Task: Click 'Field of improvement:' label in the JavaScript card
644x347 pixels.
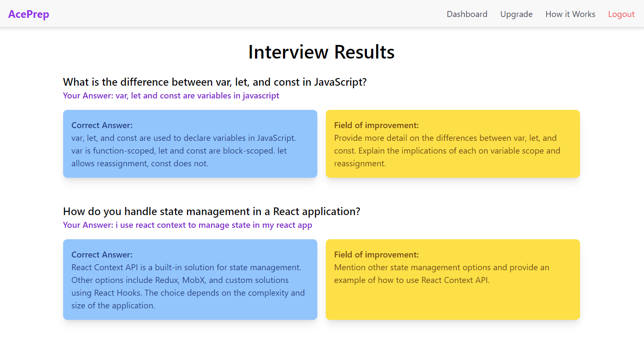Action: tap(376, 125)
